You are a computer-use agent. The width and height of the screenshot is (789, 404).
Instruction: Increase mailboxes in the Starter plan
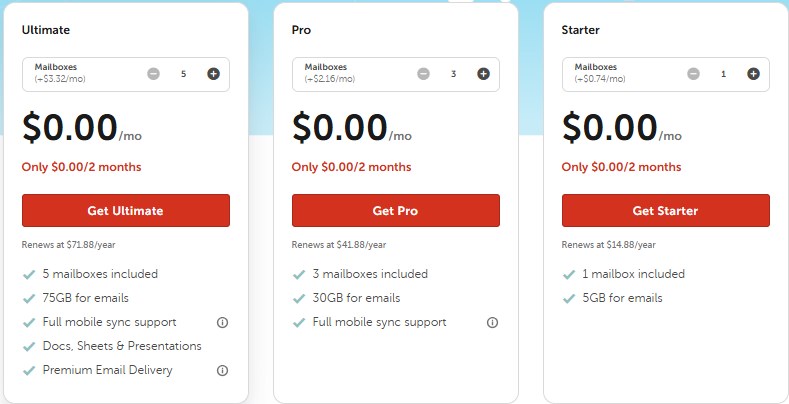(x=753, y=74)
